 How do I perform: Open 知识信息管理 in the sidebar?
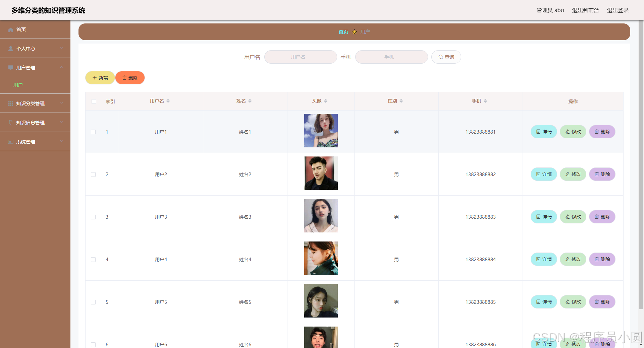tap(35, 123)
